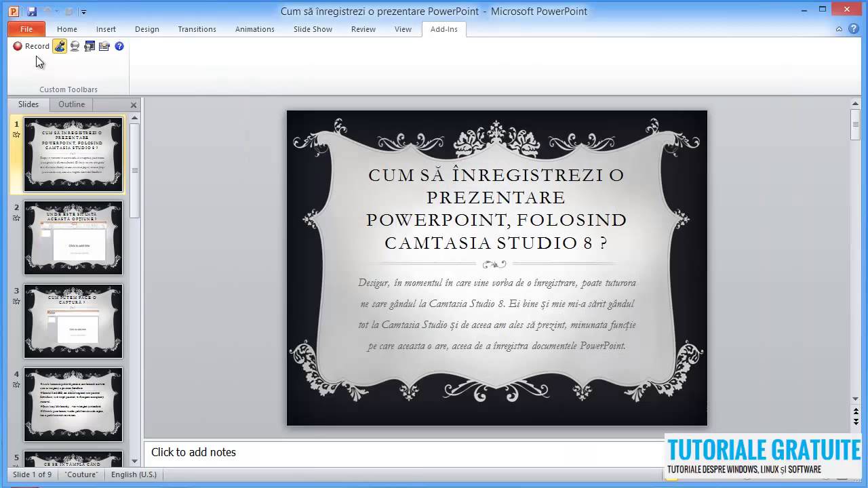Image resolution: width=868 pixels, height=488 pixels.
Task: Start recording with the Camtasia Record button
Action: 31,46
